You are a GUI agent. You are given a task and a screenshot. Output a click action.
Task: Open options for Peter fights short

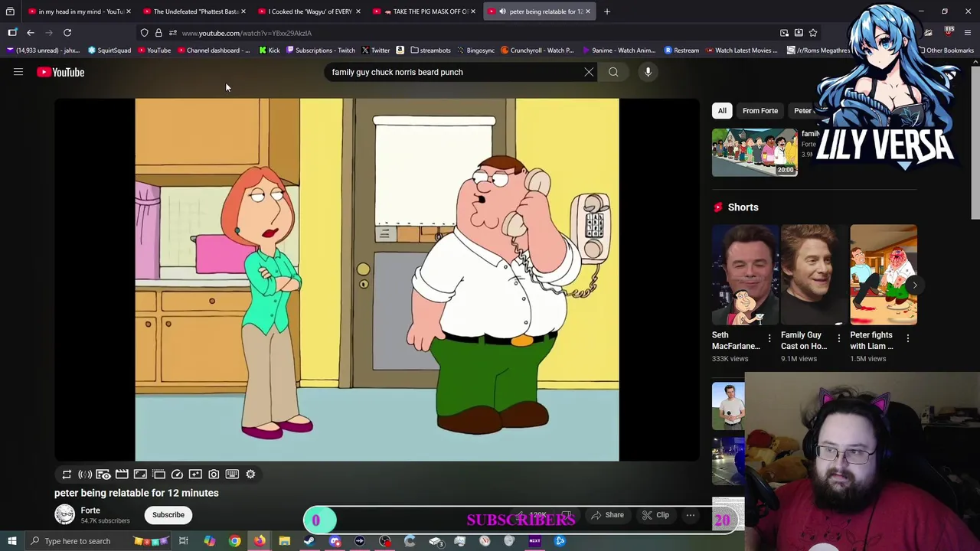click(x=908, y=338)
